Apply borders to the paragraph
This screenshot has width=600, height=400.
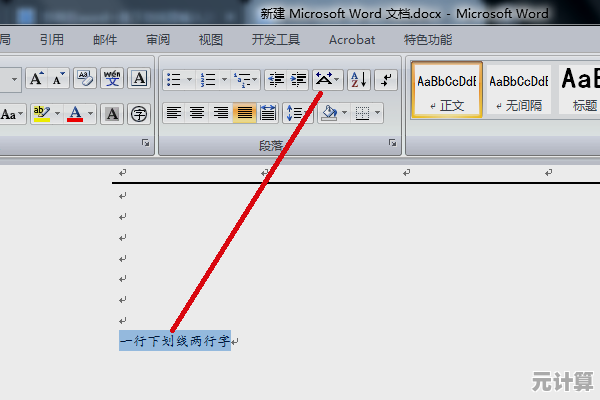coord(362,113)
